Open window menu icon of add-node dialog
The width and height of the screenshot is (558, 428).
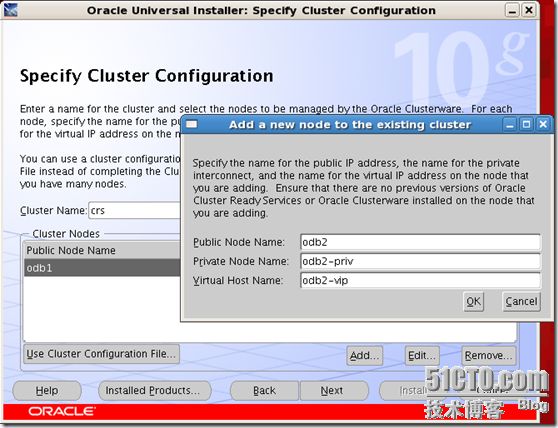(192, 125)
